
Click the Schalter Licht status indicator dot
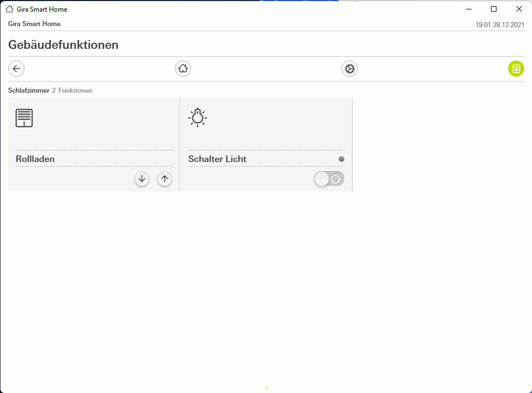(342, 159)
